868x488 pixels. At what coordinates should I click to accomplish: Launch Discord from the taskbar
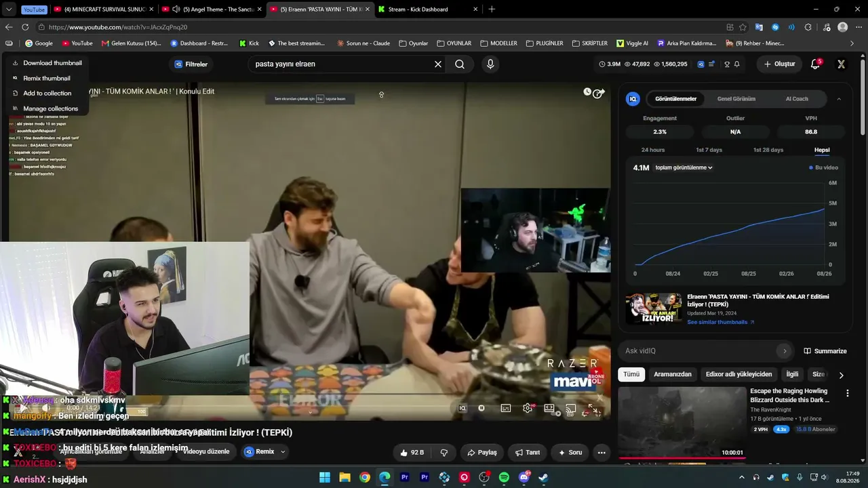coord(524,477)
